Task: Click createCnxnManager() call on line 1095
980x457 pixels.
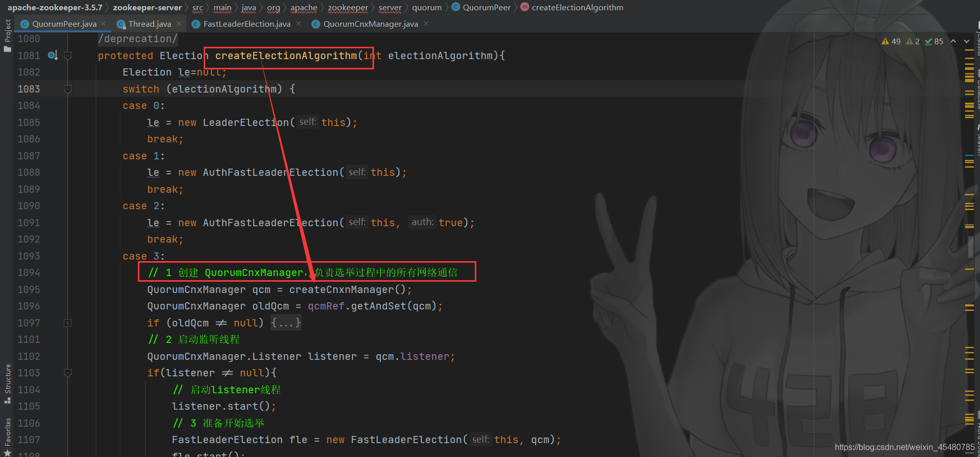Action: [x=348, y=289]
